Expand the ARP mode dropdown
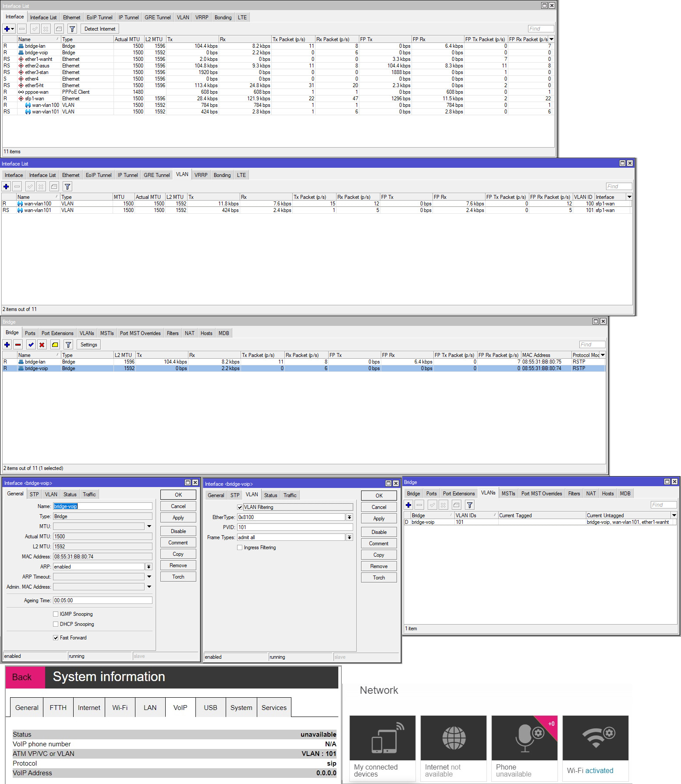Image resolution: width=681 pixels, height=784 pixels. tap(149, 567)
